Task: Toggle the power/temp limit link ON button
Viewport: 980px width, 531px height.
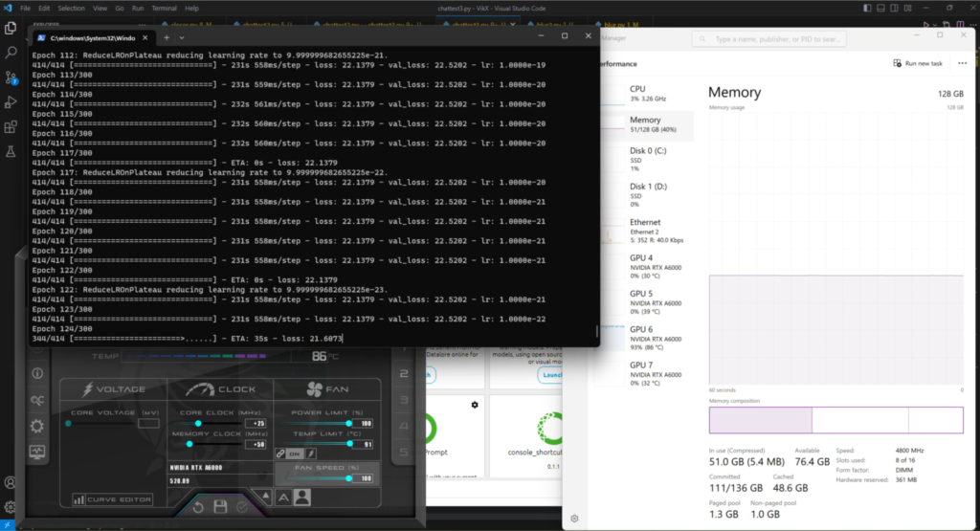Action: click(294, 454)
